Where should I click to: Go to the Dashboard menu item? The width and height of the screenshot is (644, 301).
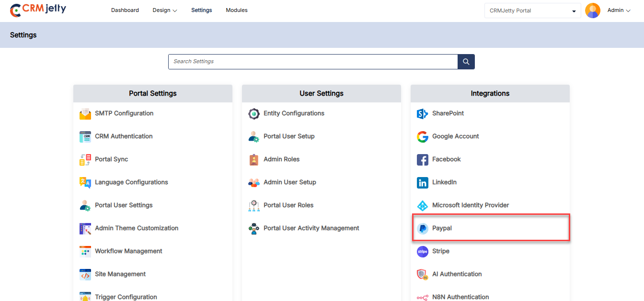pos(125,10)
